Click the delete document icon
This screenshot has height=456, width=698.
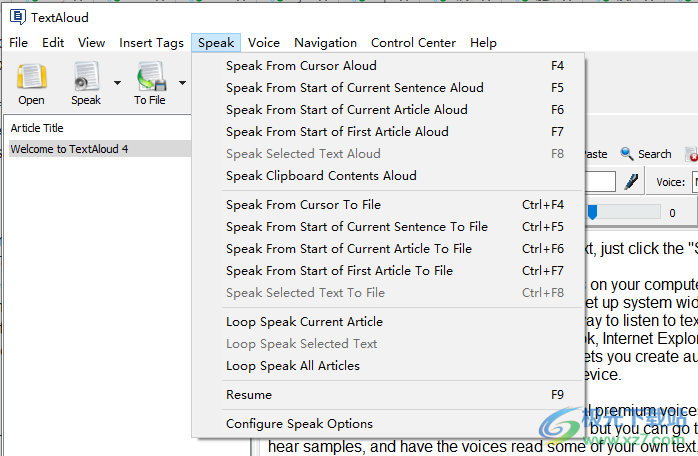692,155
